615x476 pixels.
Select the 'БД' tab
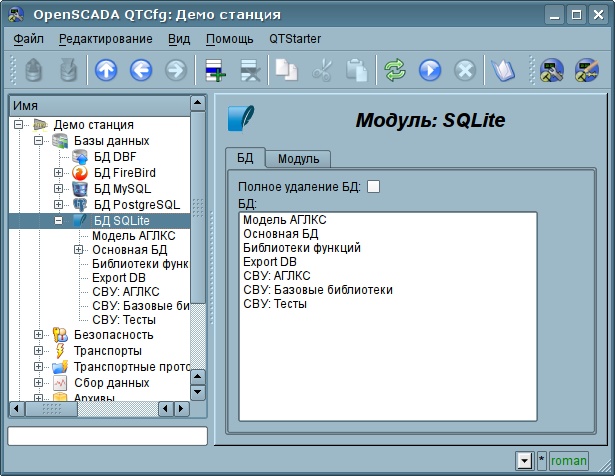(x=245, y=158)
